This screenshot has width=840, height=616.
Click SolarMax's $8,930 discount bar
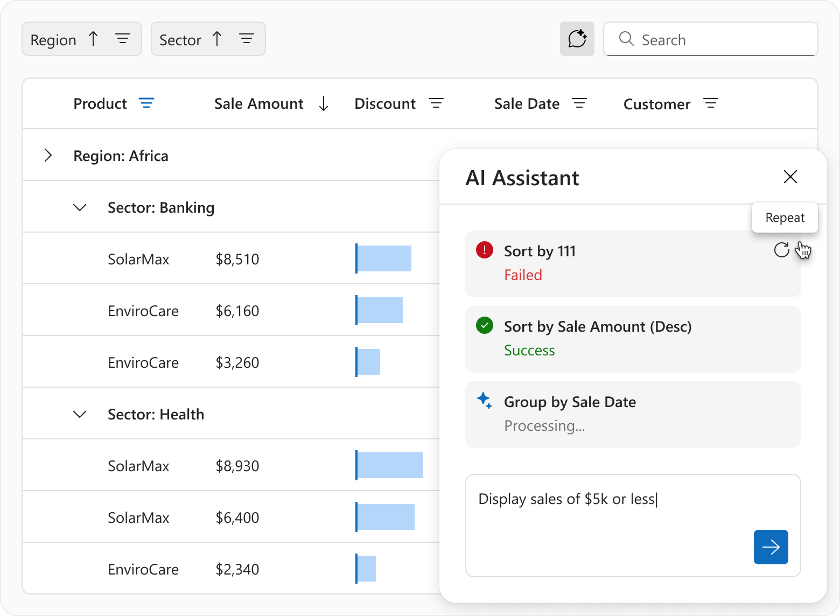(x=389, y=465)
